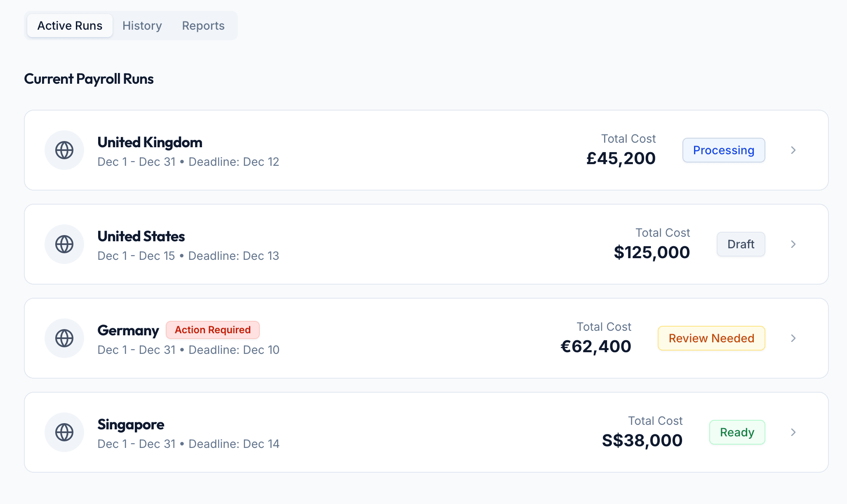Switch to the History tab
The height and width of the screenshot is (504, 847).
tap(142, 26)
